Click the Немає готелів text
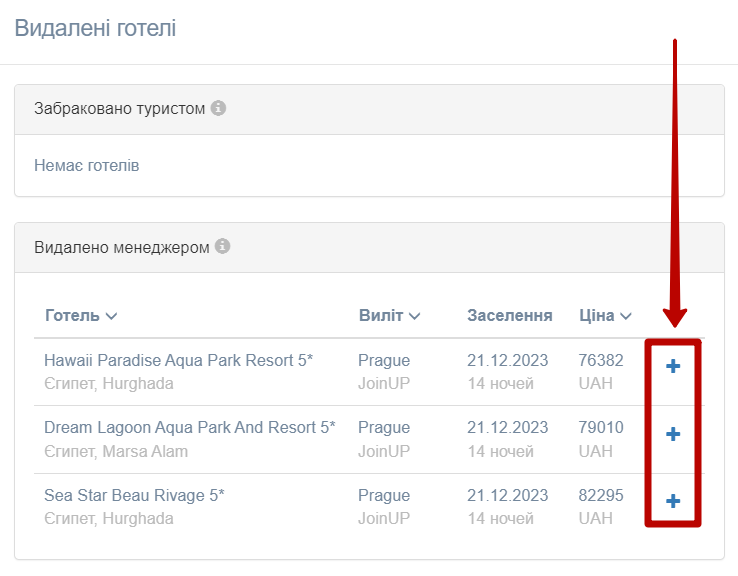Screen dimensions: 738x576 [x=87, y=166]
